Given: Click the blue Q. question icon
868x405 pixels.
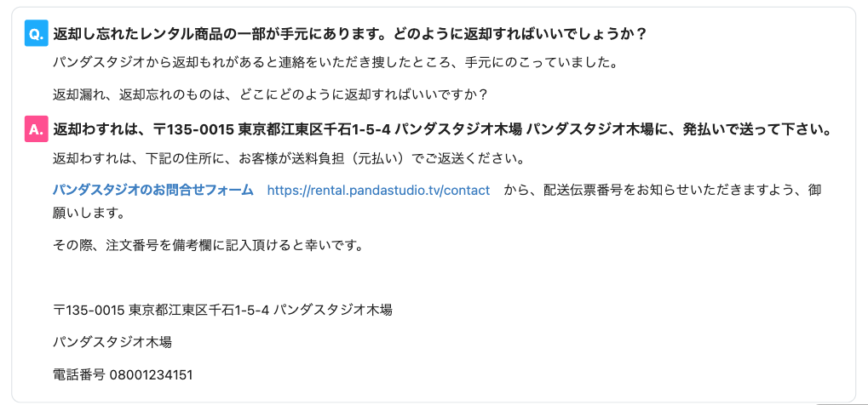Looking at the screenshot, I should pyautogui.click(x=36, y=33).
